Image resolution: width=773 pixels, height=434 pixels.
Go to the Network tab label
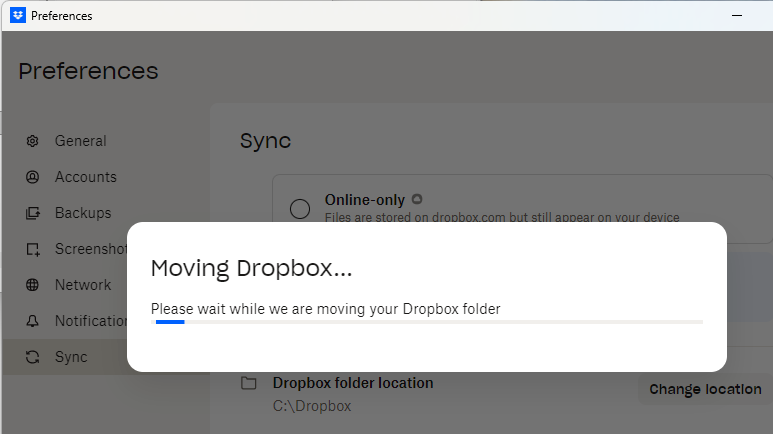[x=83, y=285]
